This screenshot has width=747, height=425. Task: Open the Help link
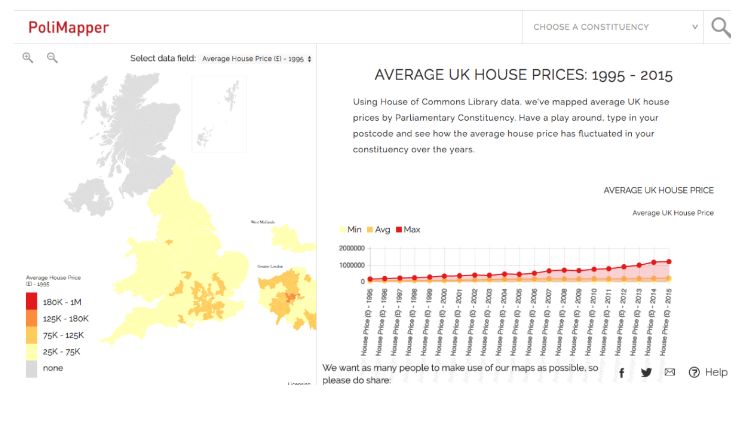click(x=708, y=373)
